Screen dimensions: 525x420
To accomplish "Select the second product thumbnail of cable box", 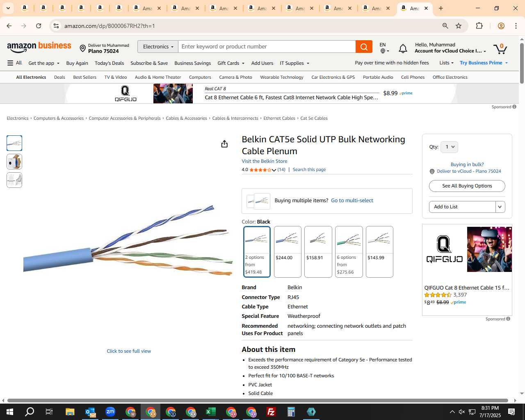I will pyautogui.click(x=14, y=162).
